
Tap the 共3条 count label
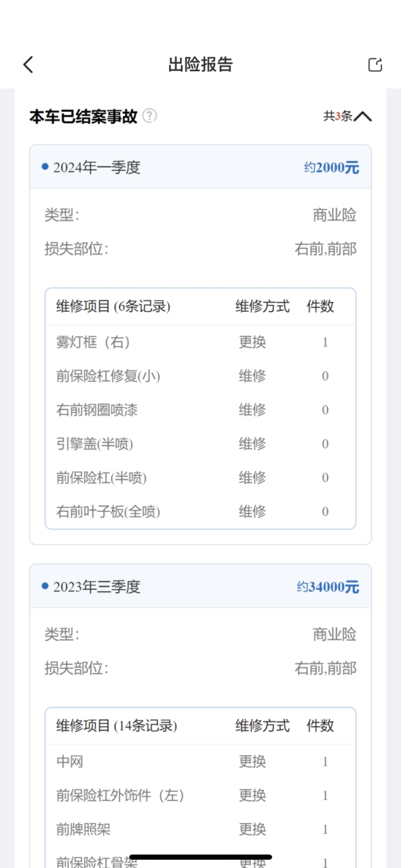click(x=338, y=116)
